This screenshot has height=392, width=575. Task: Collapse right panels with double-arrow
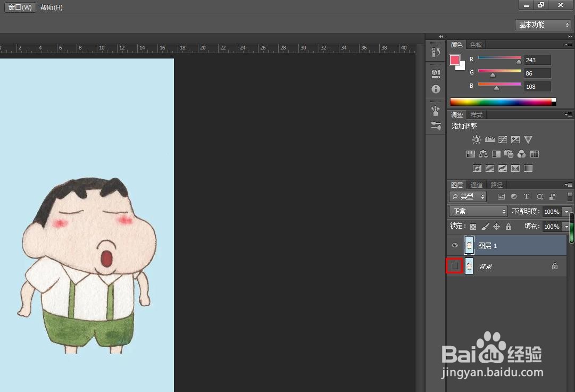tap(570, 36)
